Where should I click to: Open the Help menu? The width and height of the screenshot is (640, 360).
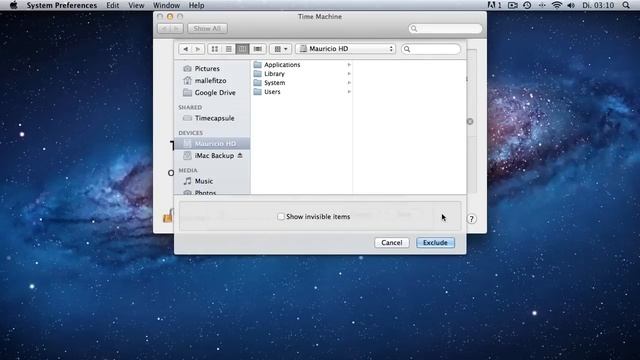pyautogui.click(x=196, y=5)
